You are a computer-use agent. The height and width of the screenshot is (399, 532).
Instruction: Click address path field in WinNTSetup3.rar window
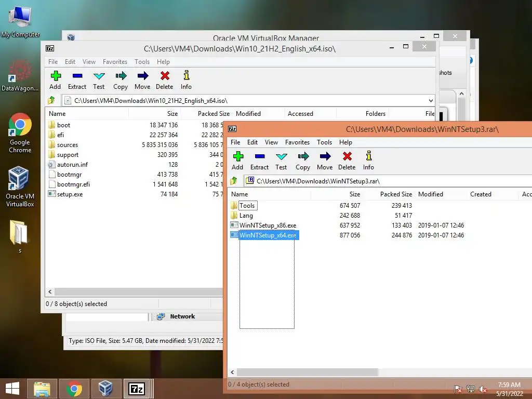tap(388, 181)
